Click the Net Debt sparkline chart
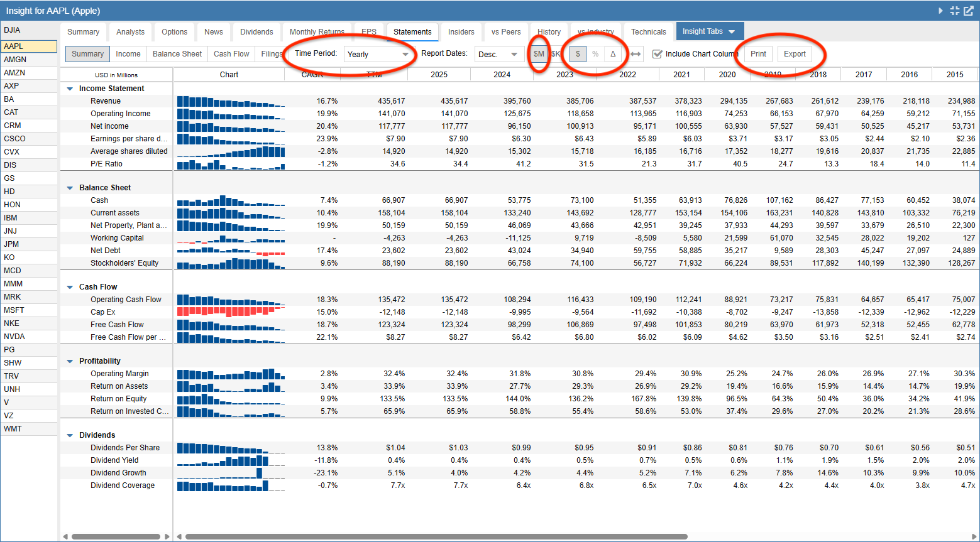The image size is (980, 542). (231, 251)
